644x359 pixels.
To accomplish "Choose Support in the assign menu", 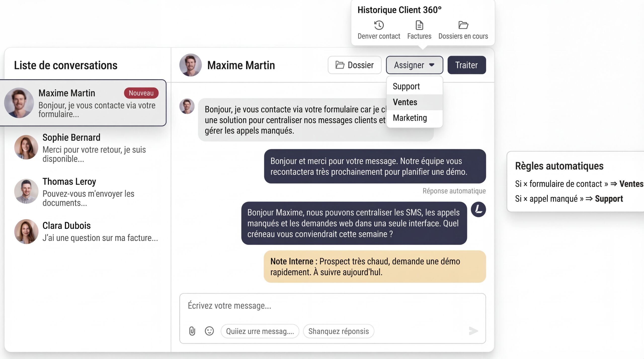I will (x=406, y=86).
